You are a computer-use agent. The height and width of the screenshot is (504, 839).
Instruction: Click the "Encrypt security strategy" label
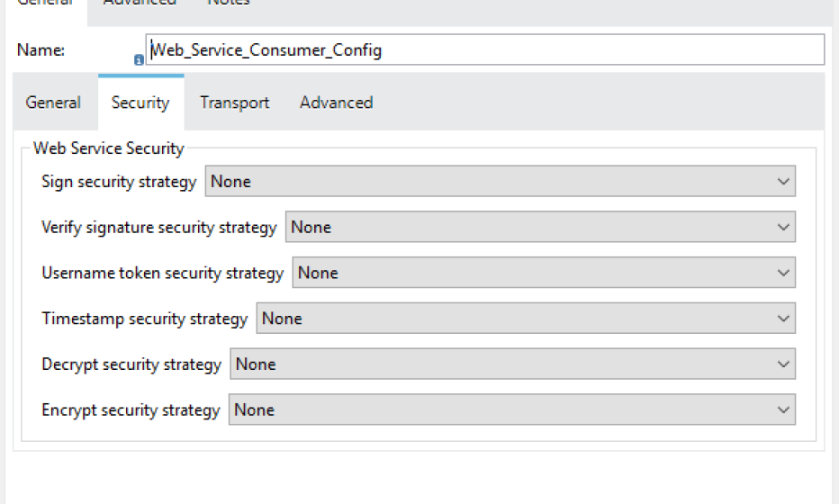coord(131,410)
